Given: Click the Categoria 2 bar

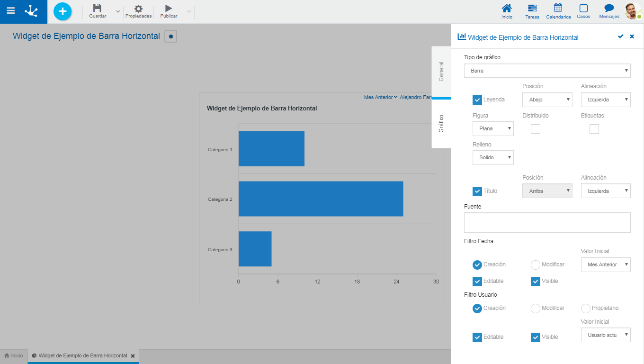Looking at the screenshot, I should [321, 199].
